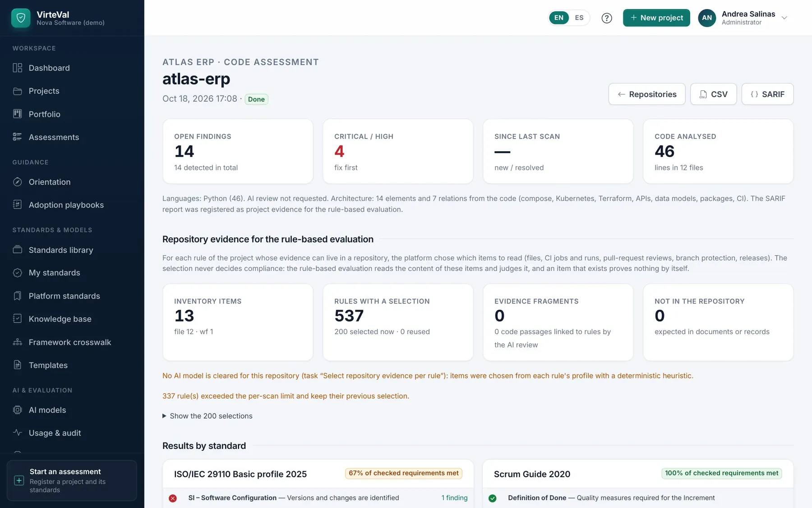Click Start an assessment card

[x=72, y=480]
